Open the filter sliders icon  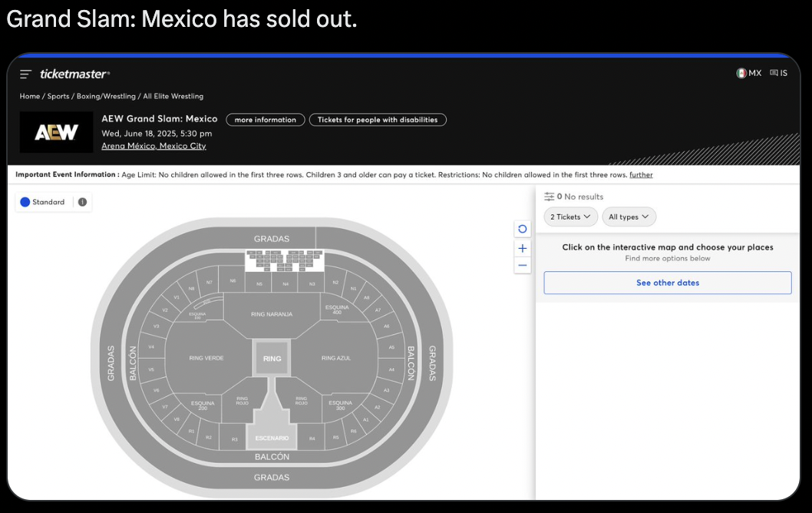click(549, 197)
